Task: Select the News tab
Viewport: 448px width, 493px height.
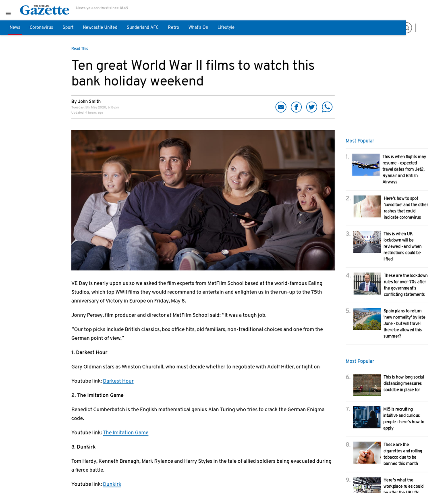Action: pos(15,27)
